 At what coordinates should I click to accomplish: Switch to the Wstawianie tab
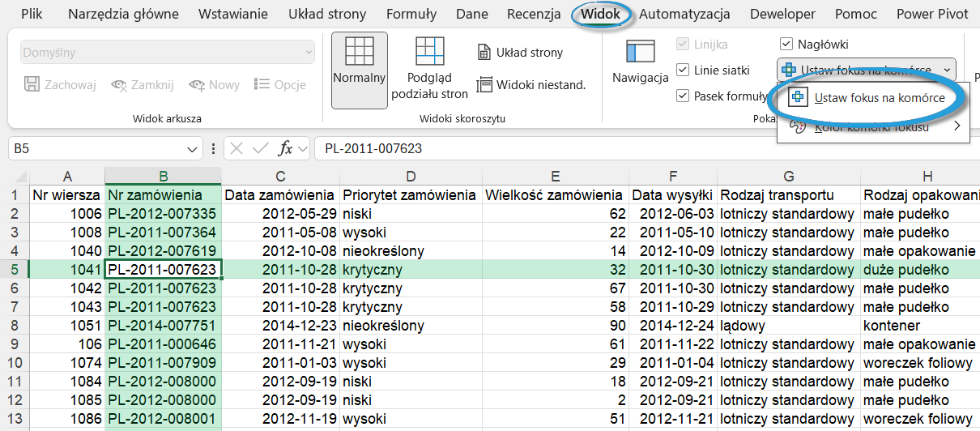point(233,14)
